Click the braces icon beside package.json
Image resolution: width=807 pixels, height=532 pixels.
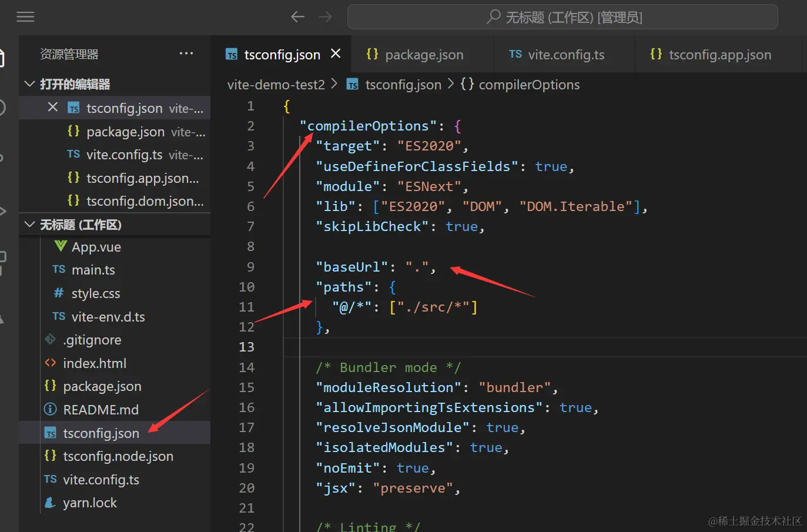(x=49, y=386)
